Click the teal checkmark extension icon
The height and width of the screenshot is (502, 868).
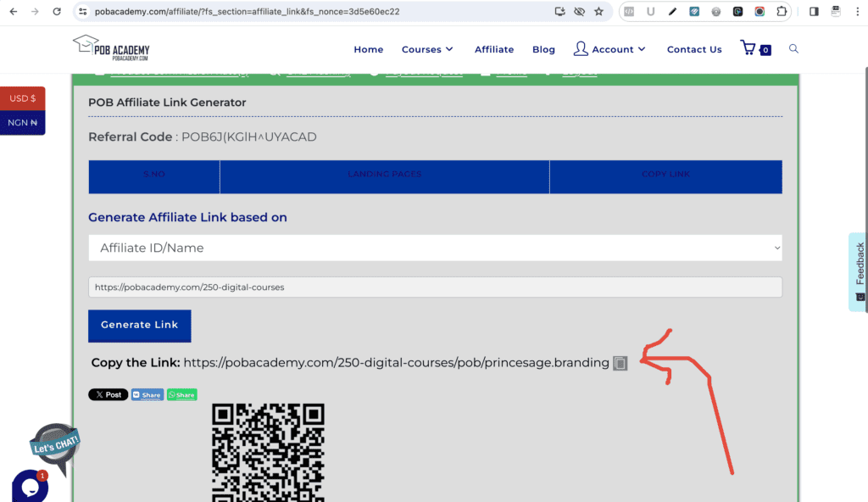point(693,11)
